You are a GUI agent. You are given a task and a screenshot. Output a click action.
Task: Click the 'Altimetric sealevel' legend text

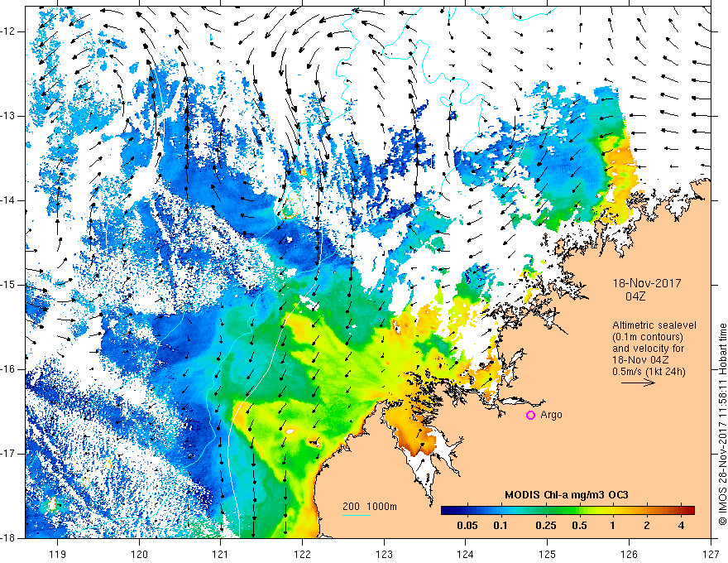click(654, 325)
